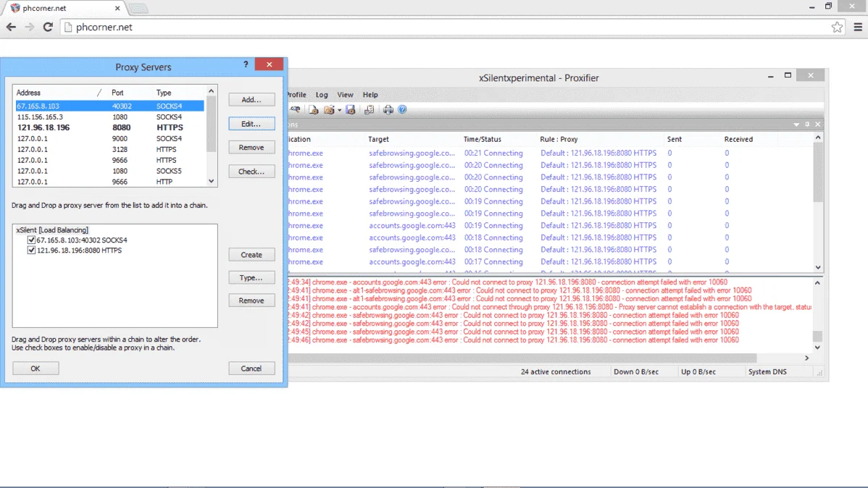Confirm with the OK button
This screenshot has width=868, height=488.
(x=36, y=369)
